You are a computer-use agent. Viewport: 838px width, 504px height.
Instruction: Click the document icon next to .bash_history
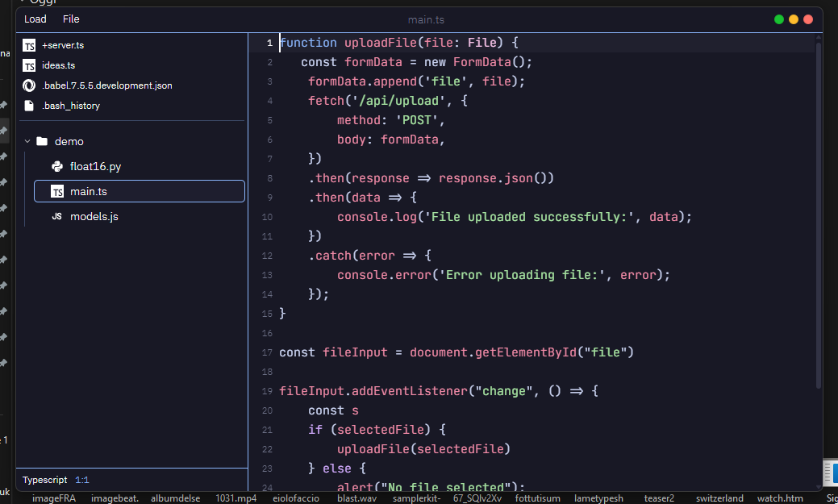tap(29, 104)
